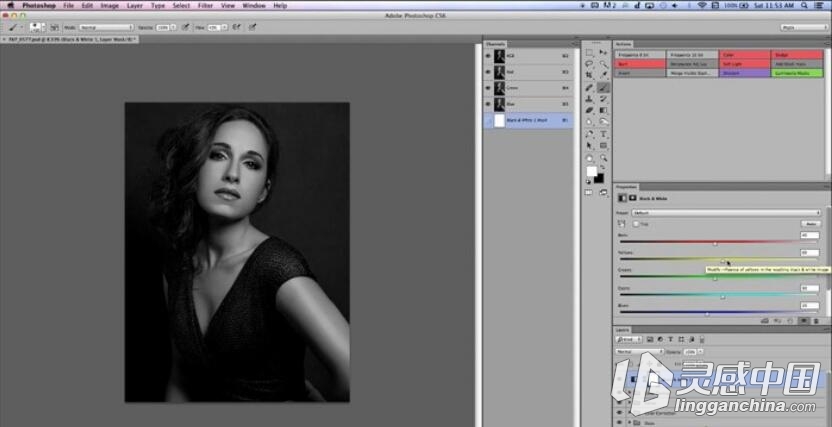
Task: Open the Flow slider arrow in options bar
Action: click(225, 27)
